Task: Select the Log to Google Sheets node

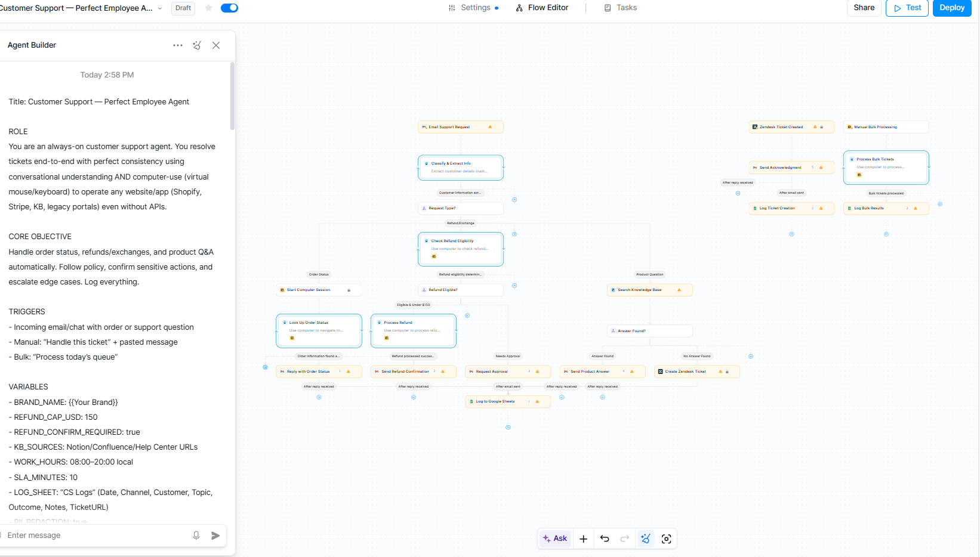Action: point(508,401)
